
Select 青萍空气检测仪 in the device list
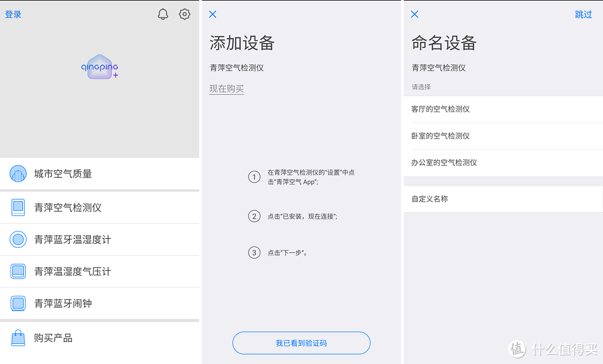pyautogui.click(x=99, y=208)
